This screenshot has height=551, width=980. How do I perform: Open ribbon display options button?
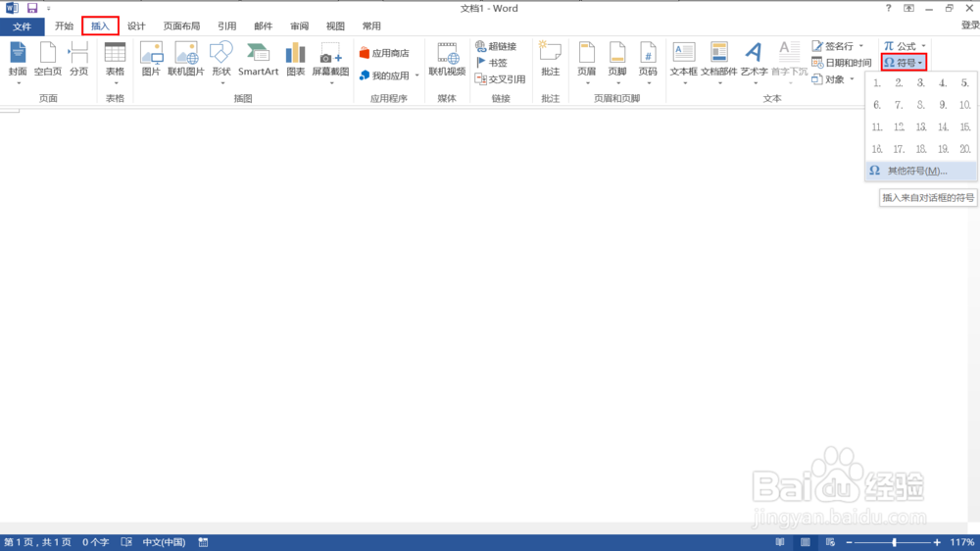[908, 8]
